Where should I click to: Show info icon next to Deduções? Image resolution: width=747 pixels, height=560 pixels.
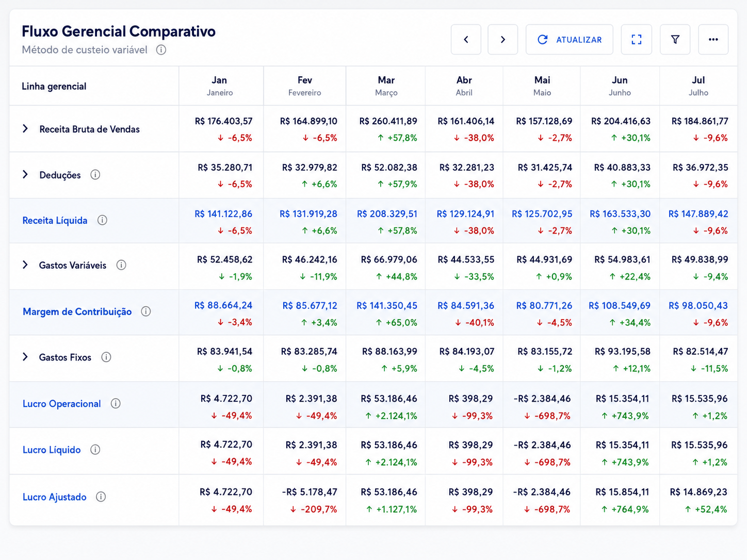coord(95,175)
